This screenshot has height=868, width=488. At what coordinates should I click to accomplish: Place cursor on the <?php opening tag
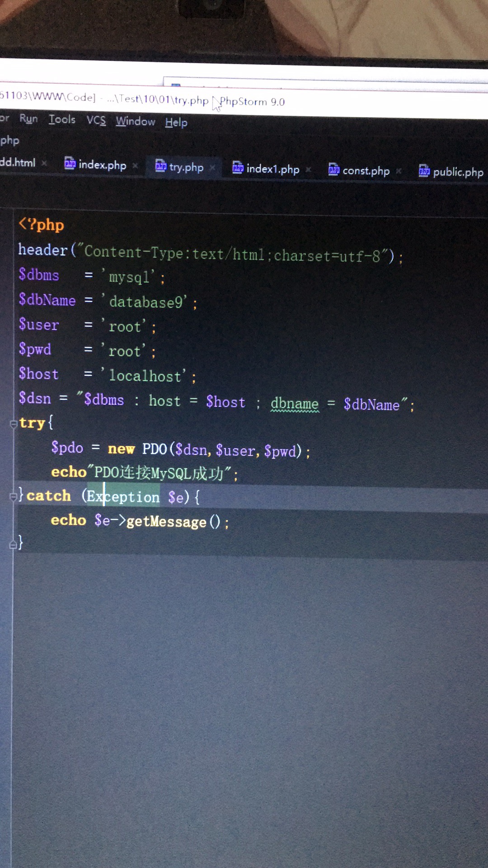tap(41, 225)
